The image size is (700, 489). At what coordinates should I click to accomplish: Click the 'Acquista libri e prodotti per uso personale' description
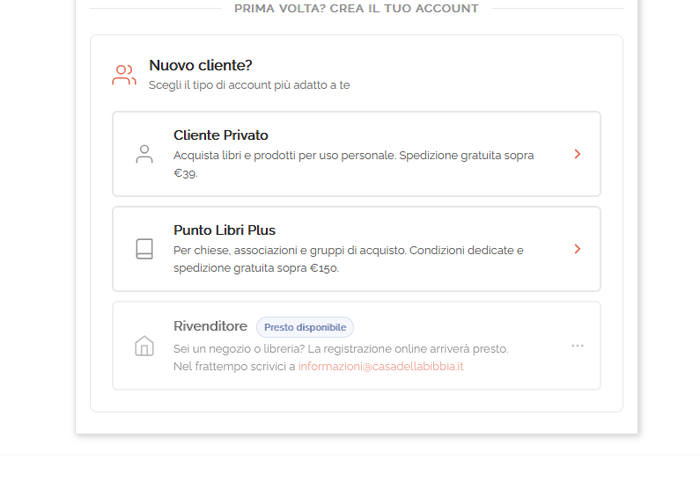(284, 155)
